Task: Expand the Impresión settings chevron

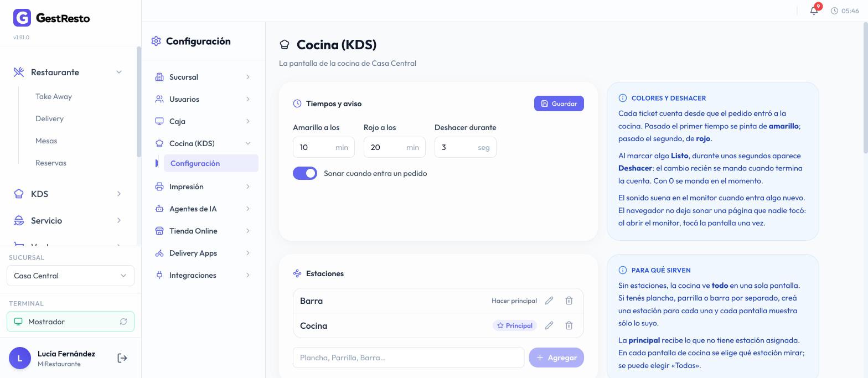Action: pyautogui.click(x=247, y=187)
